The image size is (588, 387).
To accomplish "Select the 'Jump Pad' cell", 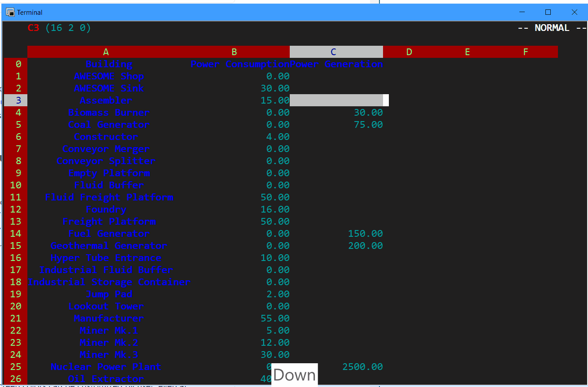I will [x=109, y=294].
